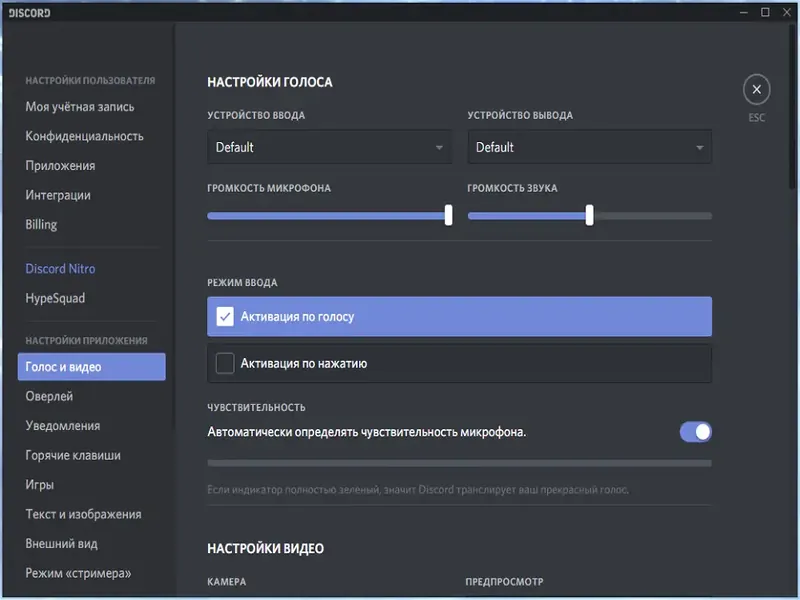Open Внешний вид settings

click(x=62, y=543)
